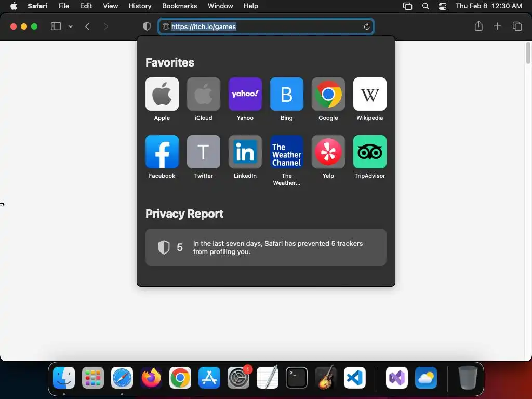Screen dimensions: 532x399
Task: Open the LinkedIn favorite
Action: pos(245,152)
